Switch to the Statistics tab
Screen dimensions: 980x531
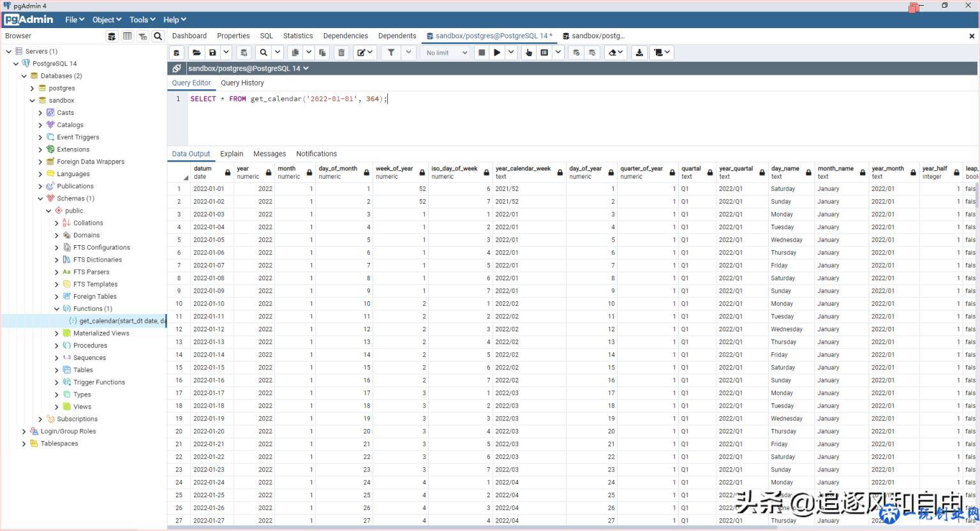click(298, 36)
